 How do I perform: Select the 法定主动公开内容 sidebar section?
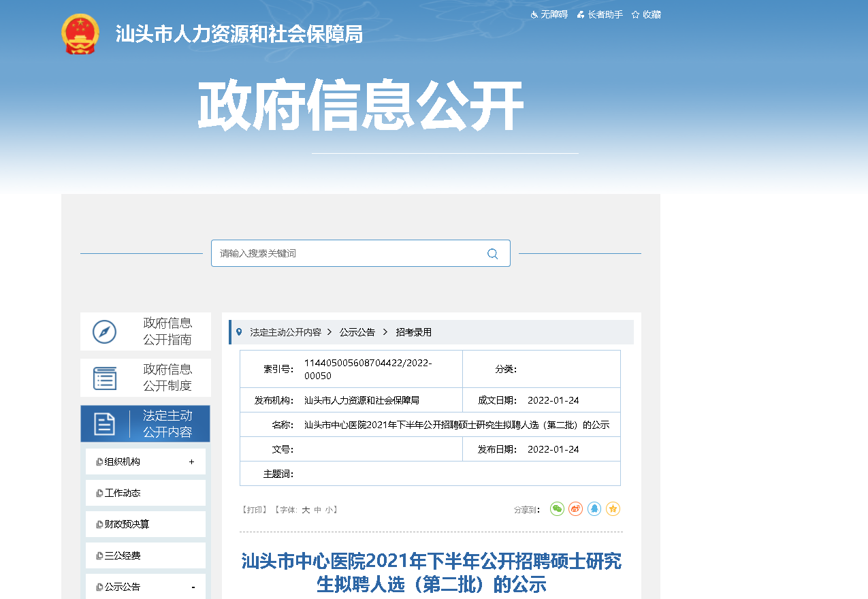click(145, 424)
